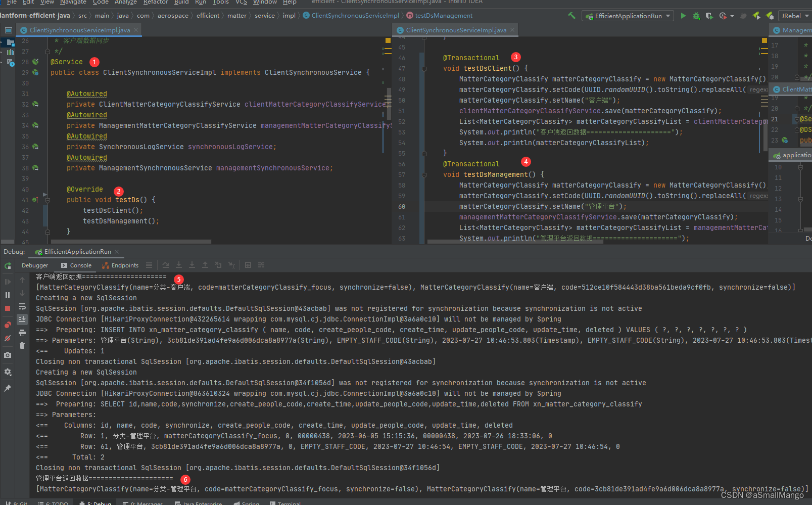Click the 'service' breadcrumb segment

coord(265,16)
